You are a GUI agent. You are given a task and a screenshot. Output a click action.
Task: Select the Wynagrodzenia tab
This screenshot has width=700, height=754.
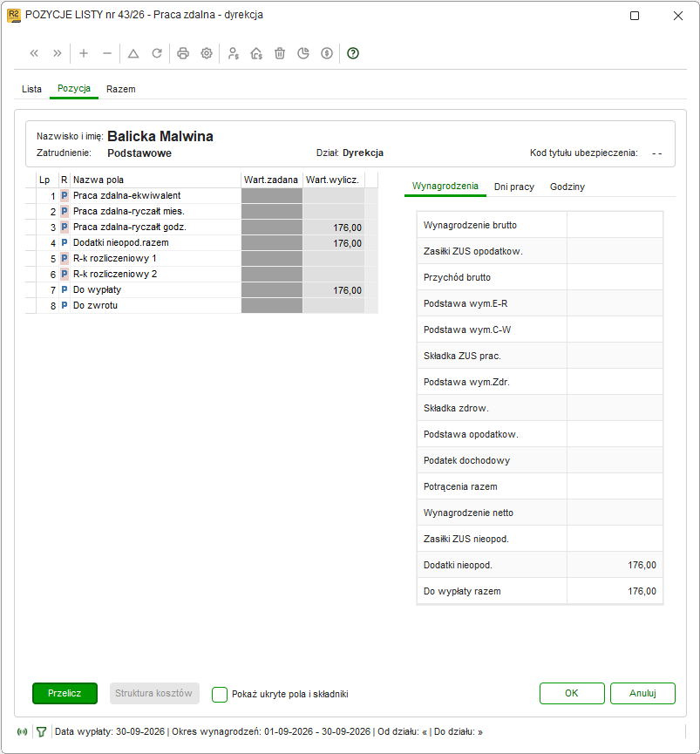[x=445, y=186]
